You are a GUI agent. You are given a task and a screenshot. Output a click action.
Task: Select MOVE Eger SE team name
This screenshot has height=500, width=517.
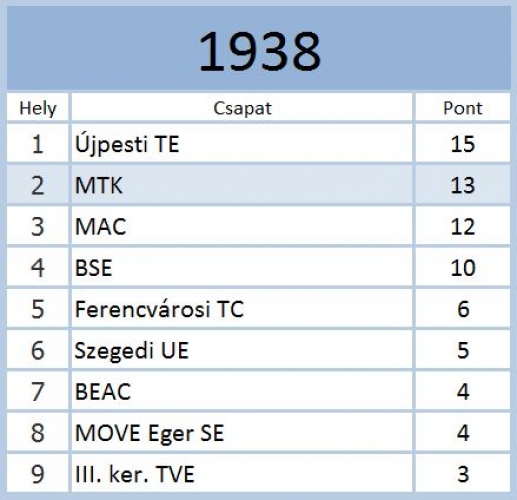click(x=149, y=433)
